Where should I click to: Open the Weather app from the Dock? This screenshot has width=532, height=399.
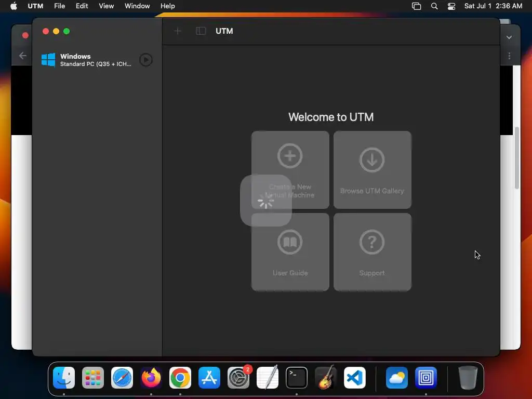(x=397, y=378)
